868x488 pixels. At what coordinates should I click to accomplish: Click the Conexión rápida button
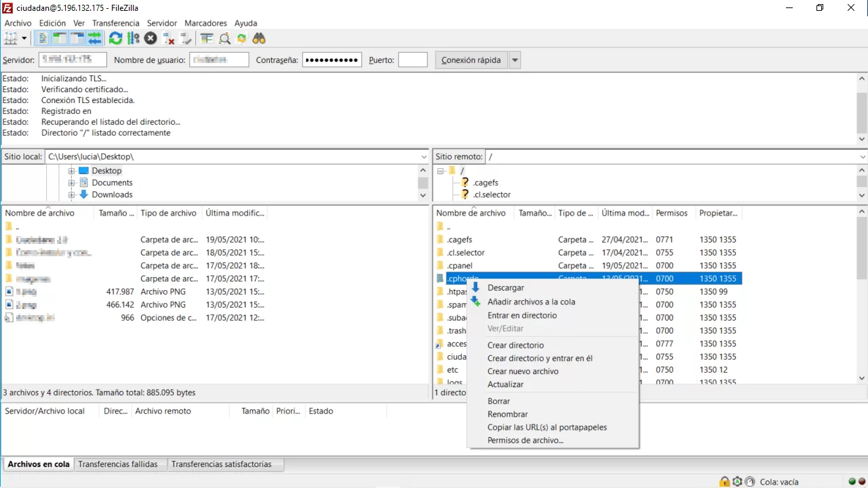click(x=471, y=60)
